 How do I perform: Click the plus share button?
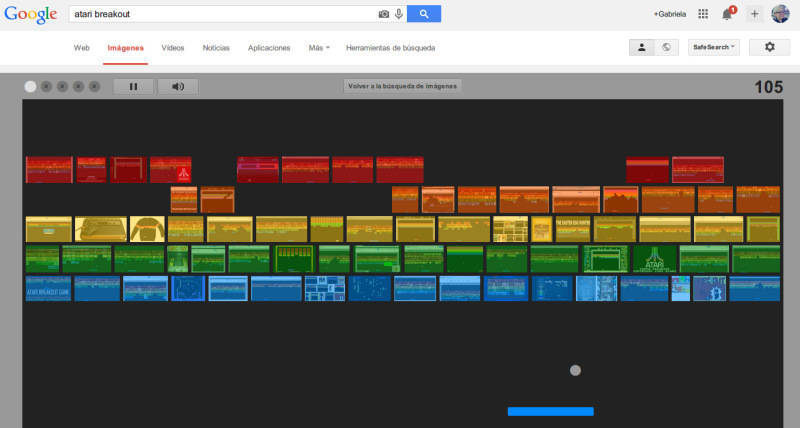coord(755,14)
